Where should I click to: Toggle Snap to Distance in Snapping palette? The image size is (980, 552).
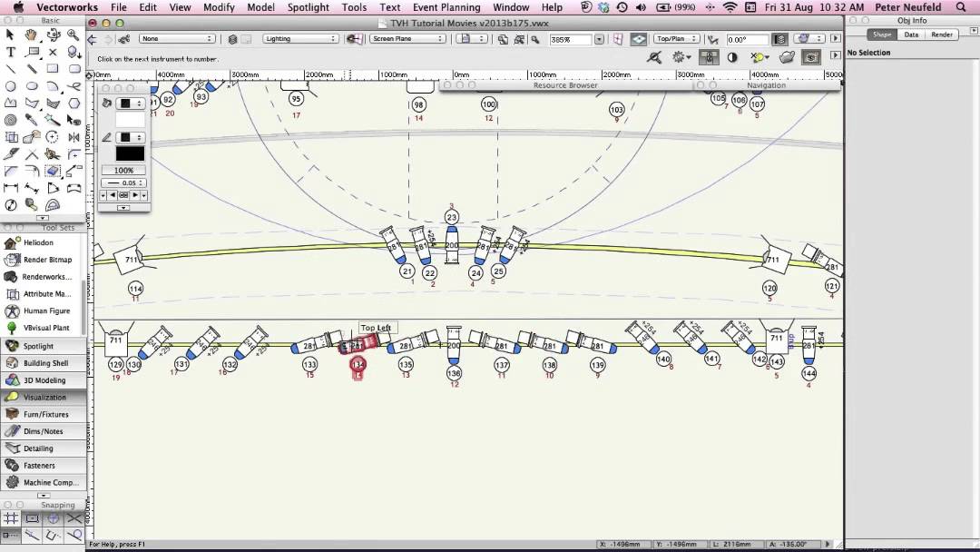tap(32, 535)
